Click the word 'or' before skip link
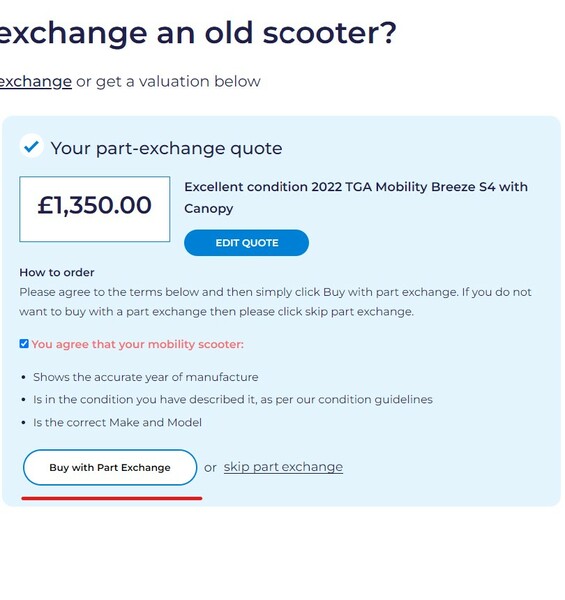 pyautogui.click(x=210, y=468)
